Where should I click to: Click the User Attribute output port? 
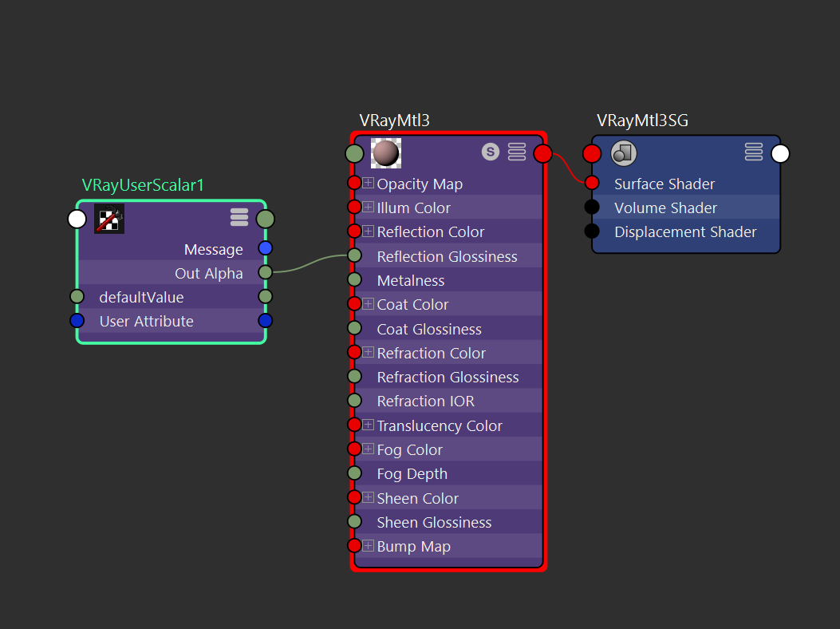click(x=265, y=321)
